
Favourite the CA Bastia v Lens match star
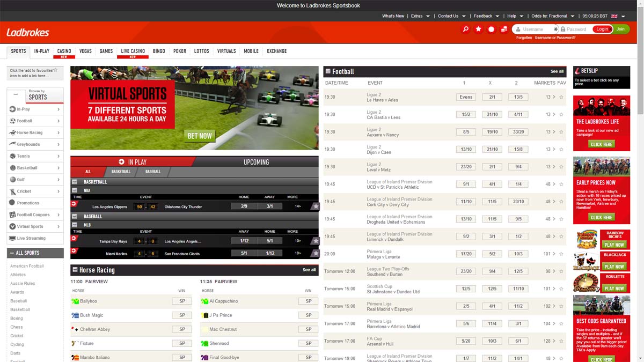pyautogui.click(x=561, y=115)
